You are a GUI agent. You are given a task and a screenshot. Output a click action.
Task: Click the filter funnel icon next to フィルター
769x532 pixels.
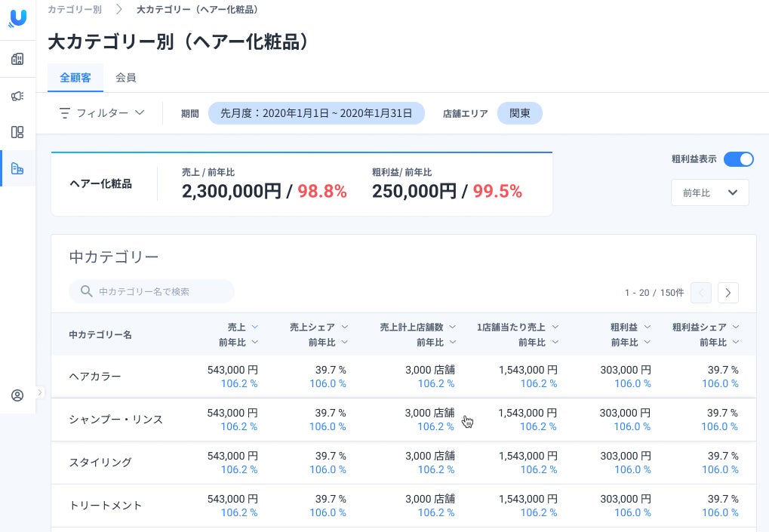(x=65, y=112)
